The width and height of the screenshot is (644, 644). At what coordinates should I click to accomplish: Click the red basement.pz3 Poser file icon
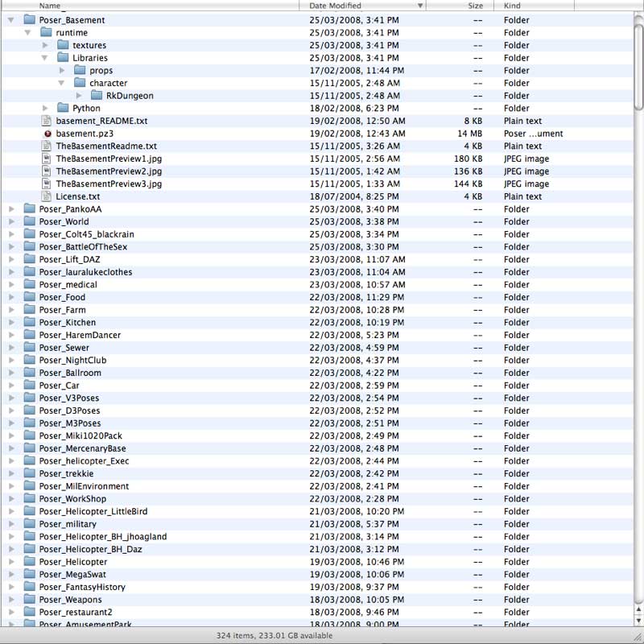(47, 134)
